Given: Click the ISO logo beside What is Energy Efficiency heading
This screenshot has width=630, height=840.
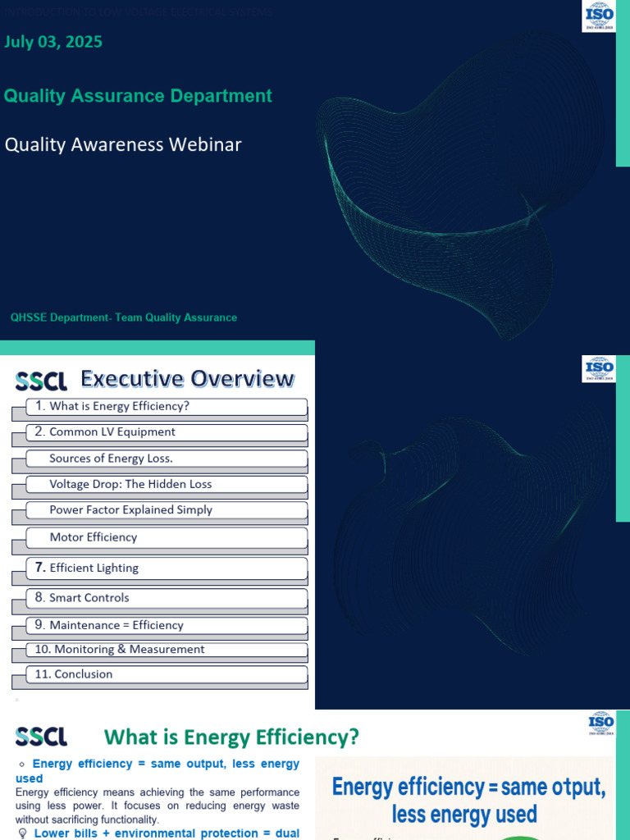Looking at the screenshot, I should 601,724.
